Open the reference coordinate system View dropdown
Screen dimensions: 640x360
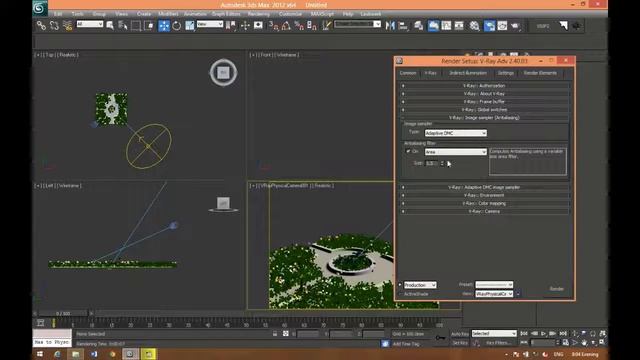tap(210, 24)
